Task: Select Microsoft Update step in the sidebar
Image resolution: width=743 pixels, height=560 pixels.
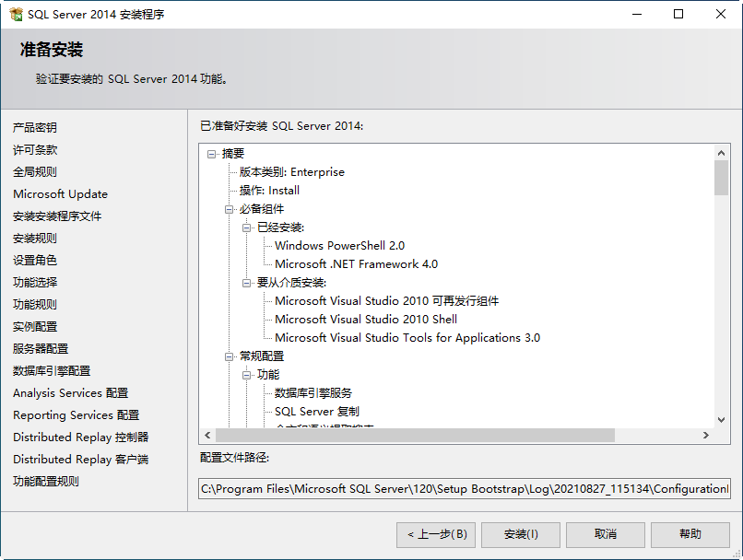Action: coord(60,194)
